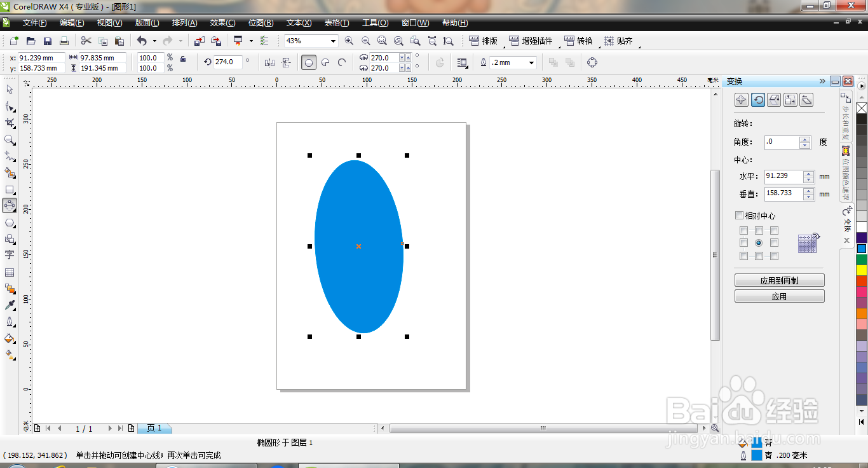This screenshot has width=868, height=468.
Task: Create a new document
Action: coord(14,41)
